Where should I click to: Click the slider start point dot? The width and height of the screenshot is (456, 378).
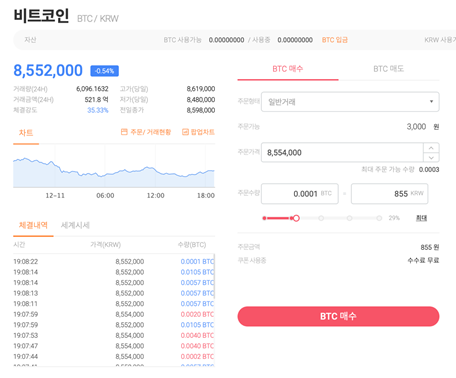tap(264, 218)
